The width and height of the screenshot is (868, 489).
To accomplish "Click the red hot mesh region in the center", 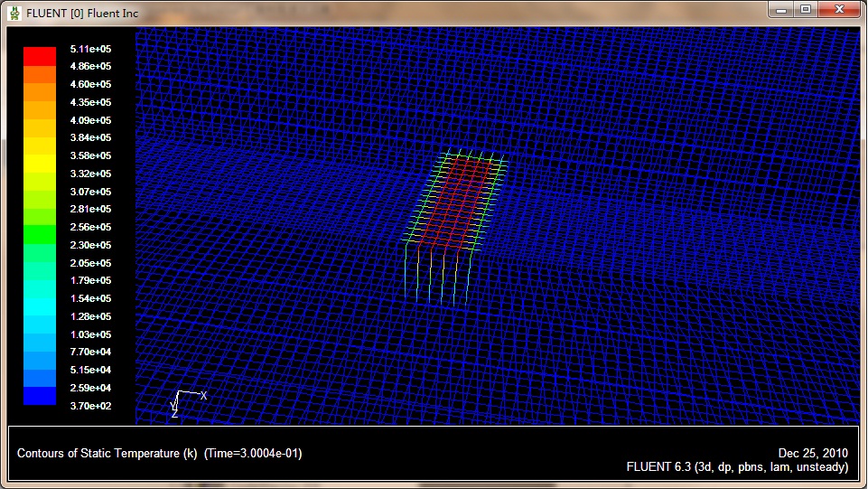I will coord(456,203).
